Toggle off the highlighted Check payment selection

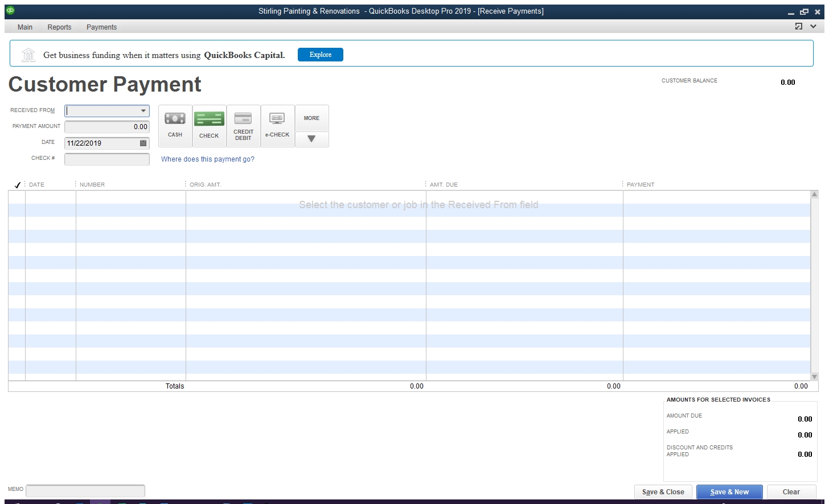209,126
